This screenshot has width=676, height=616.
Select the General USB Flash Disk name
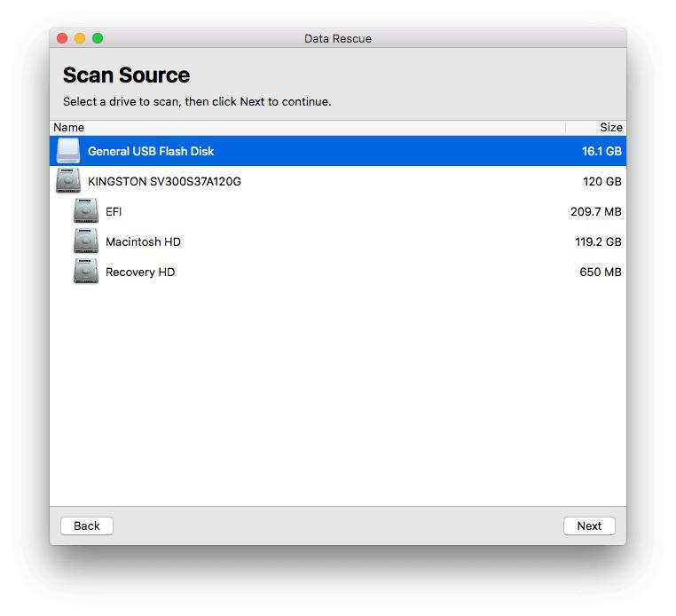tap(151, 151)
